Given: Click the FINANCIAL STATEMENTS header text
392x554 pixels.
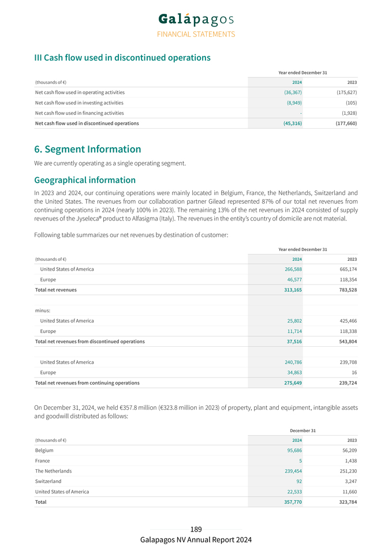Looking at the screenshot, I should point(196,34).
